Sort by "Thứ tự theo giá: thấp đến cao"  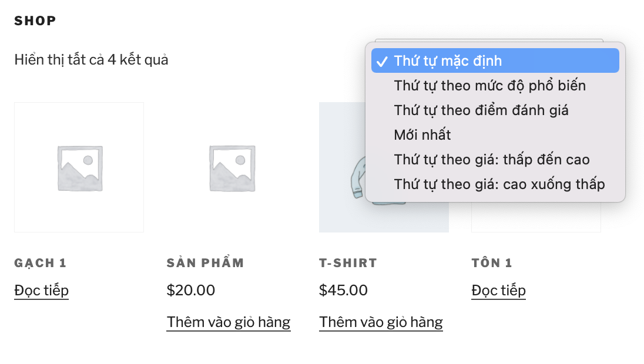491,159
